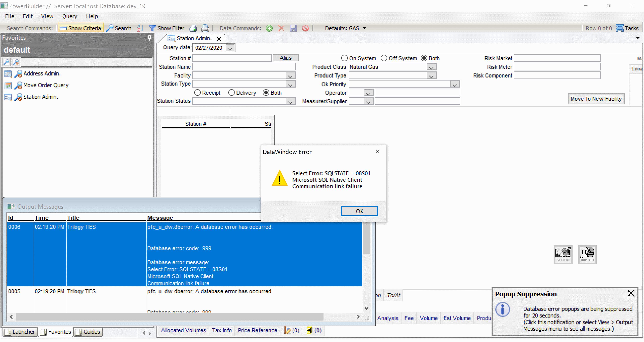Click the red X delete icon
The image size is (644, 342).
tap(281, 28)
